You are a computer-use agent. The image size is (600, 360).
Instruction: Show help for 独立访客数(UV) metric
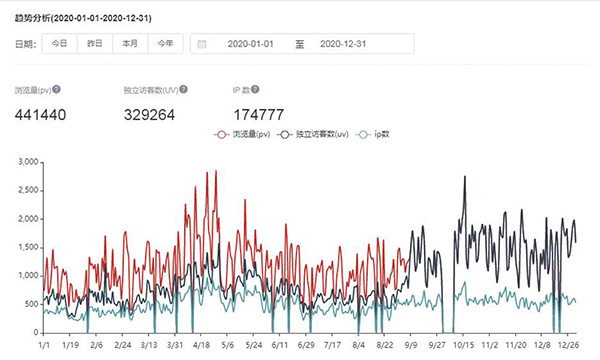point(184,90)
